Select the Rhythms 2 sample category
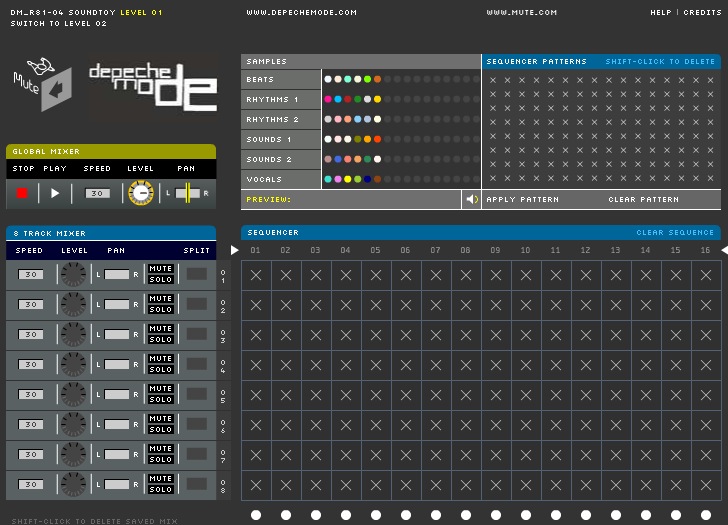Screen dimensions: 728x525 point(281,119)
